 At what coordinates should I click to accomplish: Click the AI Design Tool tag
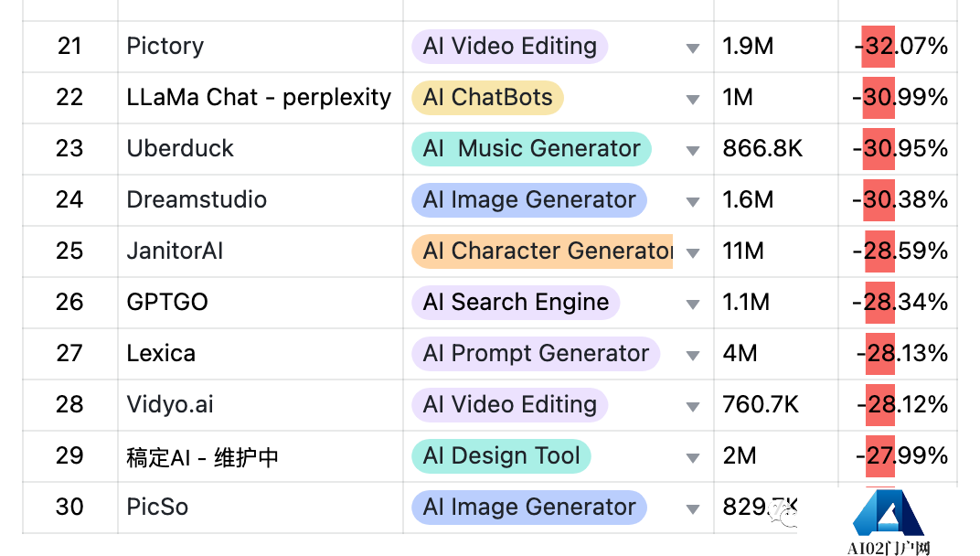pos(501,456)
